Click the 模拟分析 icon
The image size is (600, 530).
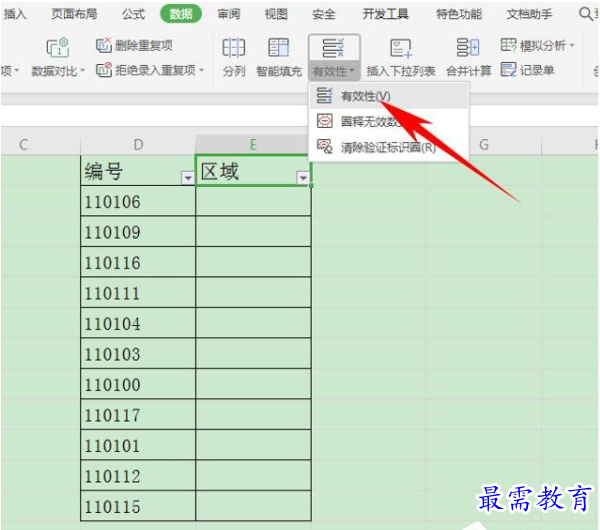point(508,45)
